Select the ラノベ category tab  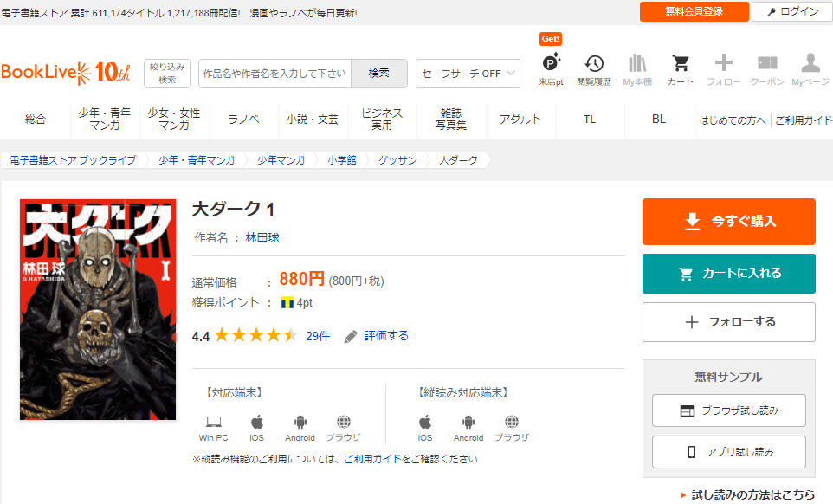[x=243, y=120]
